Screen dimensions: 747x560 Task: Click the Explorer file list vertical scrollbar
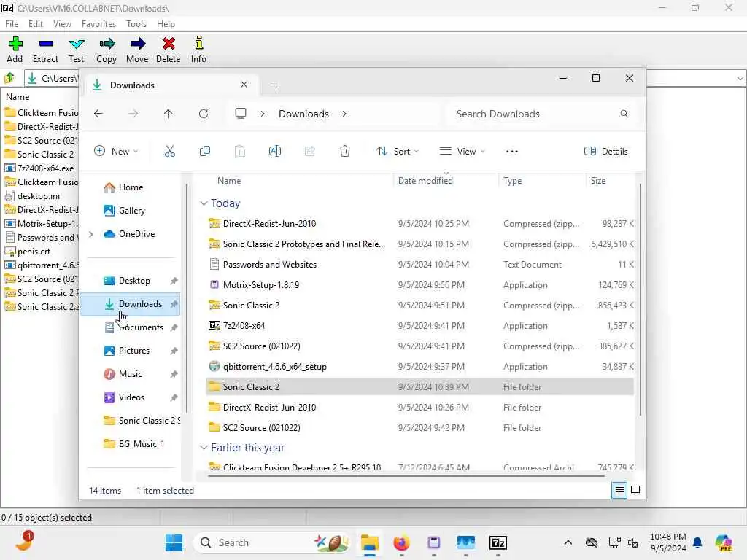click(x=640, y=300)
